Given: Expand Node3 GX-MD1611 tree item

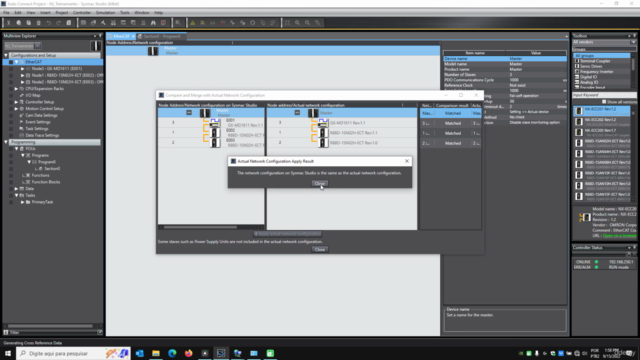Looking at the screenshot, I should click(22, 69).
